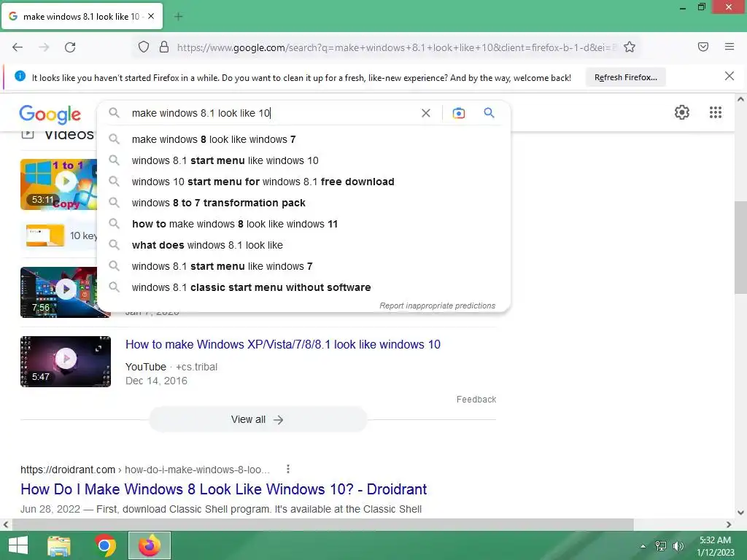The height and width of the screenshot is (560, 747).
Task: Bookmark this page with the star icon
Action: click(x=630, y=47)
